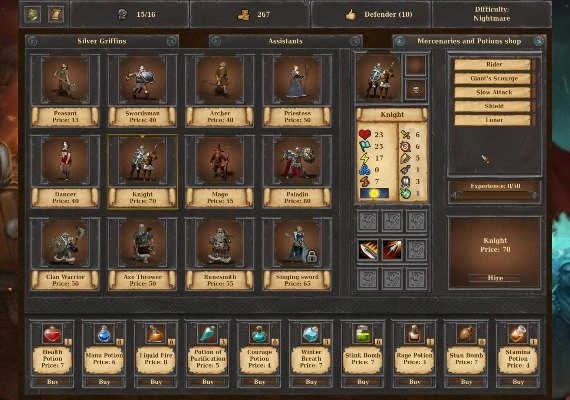Image resolution: width=570 pixels, height=400 pixels.
Task: Click the Giant's Scourge trait entry
Action: click(494, 78)
